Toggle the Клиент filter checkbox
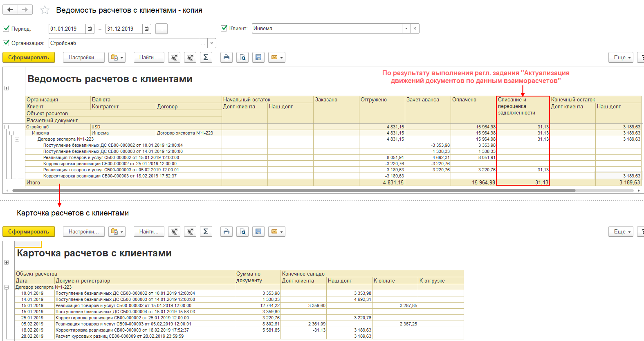 pos(224,28)
